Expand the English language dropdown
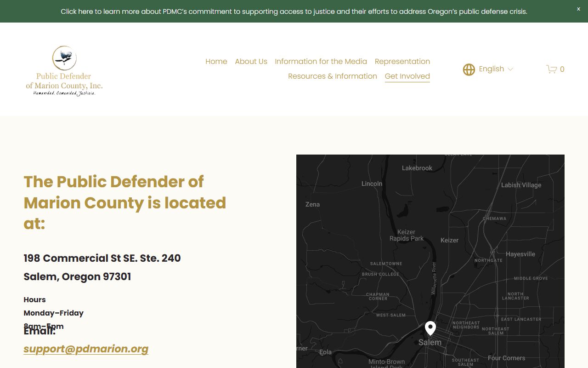 pyautogui.click(x=496, y=69)
